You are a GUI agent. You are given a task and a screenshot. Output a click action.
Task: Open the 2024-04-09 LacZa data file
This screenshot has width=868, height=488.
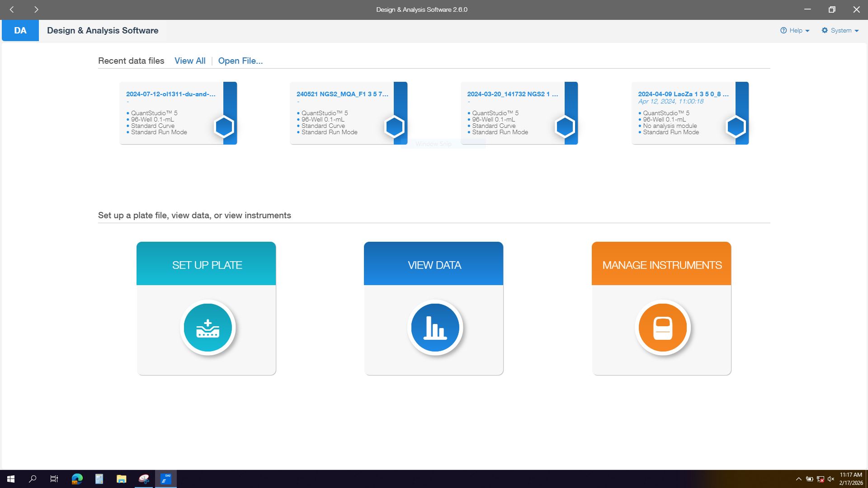point(683,94)
